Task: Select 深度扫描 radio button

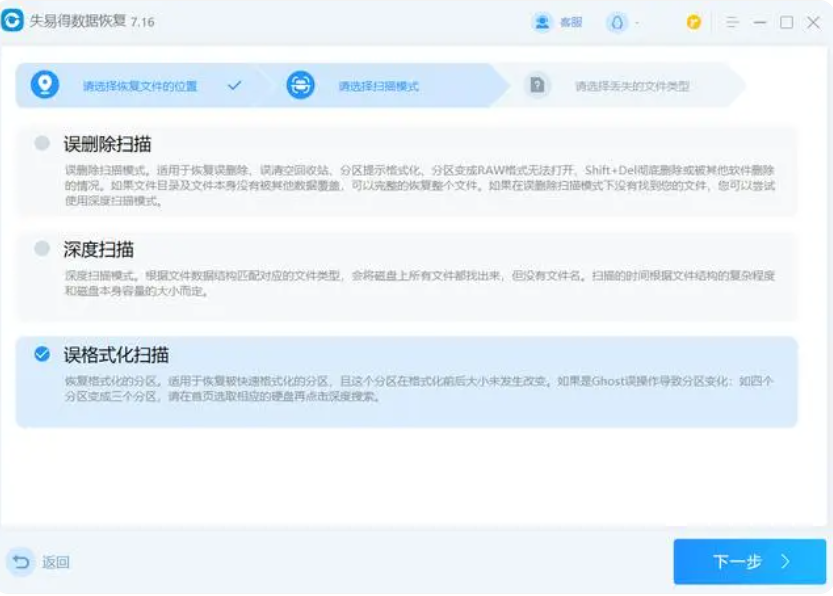Action: [42, 248]
